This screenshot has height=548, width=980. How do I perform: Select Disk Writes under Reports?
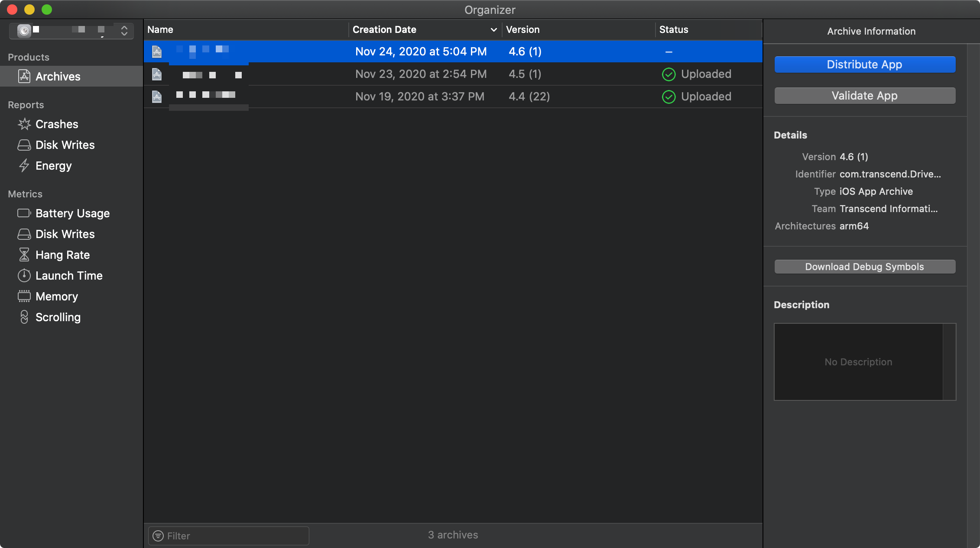65,145
